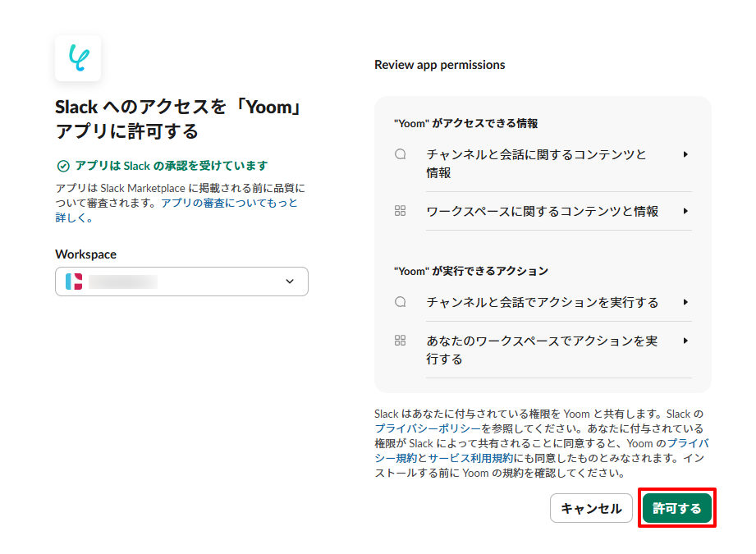Select the チャンネルと会話でアクションを実行する row text
Image resolution: width=756 pixels, height=554 pixels.
pyautogui.click(x=543, y=302)
